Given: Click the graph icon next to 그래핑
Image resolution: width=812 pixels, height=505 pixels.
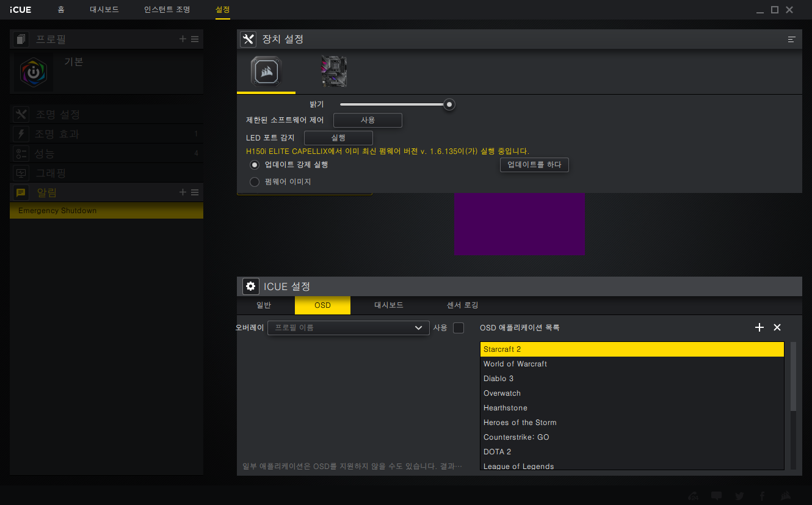Looking at the screenshot, I should point(21,173).
